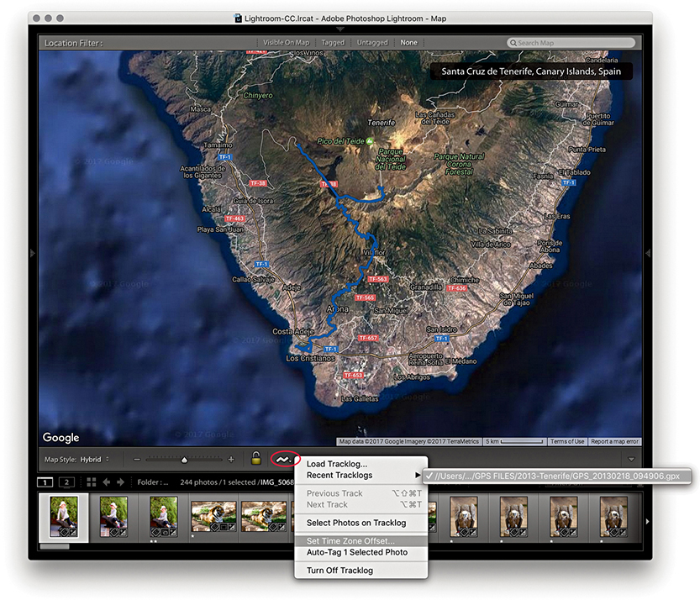The height and width of the screenshot is (600, 700).
Task: Click the zoom in plus icon
Action: click(x=231, y=460)
